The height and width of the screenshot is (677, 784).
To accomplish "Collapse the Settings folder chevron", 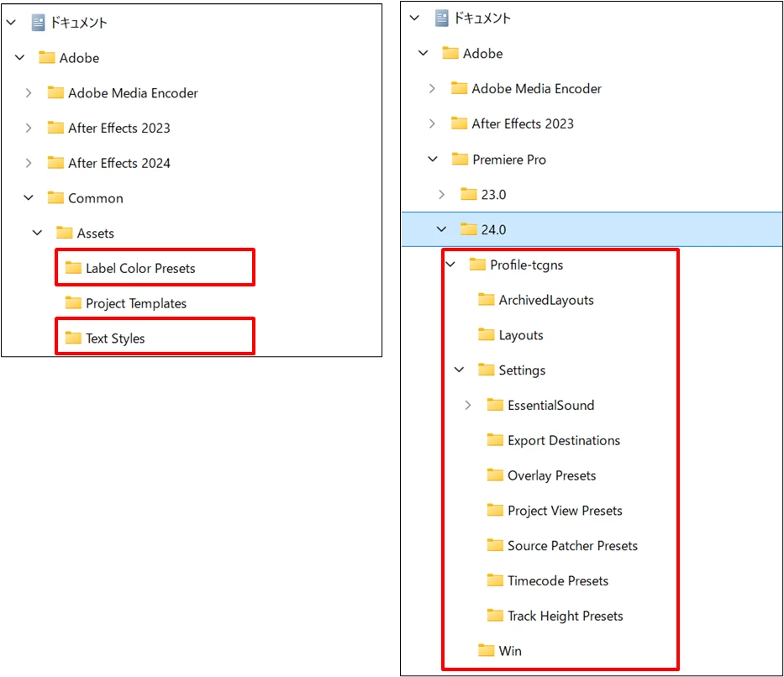I will point(459,370).
